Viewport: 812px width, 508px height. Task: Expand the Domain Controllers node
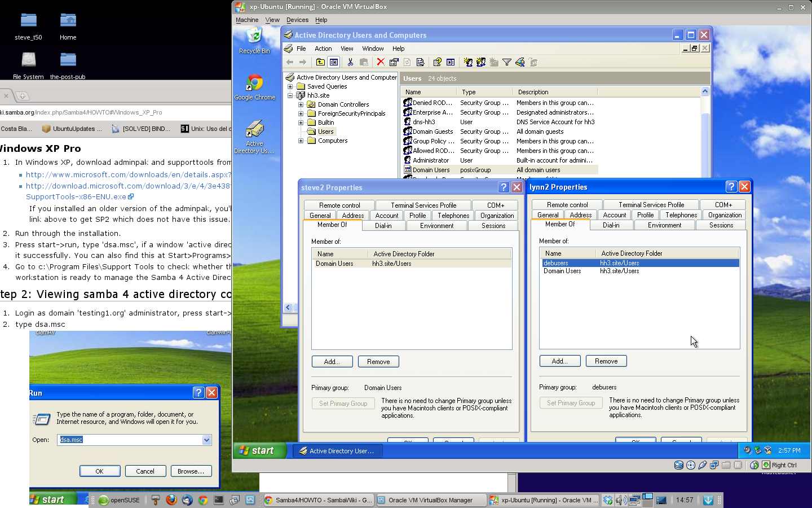pyautogui.click(x=300, y=104)
